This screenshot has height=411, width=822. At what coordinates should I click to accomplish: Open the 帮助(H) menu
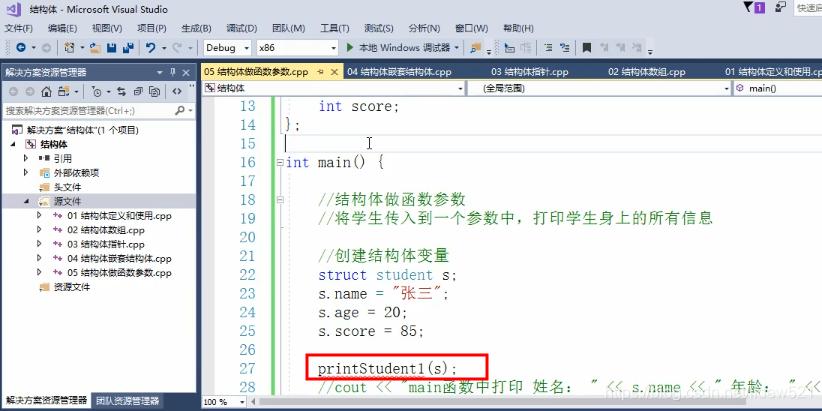[x=518, y=28]
